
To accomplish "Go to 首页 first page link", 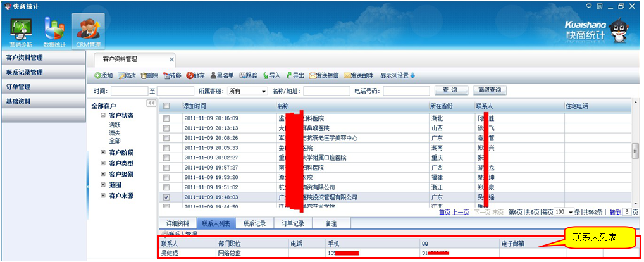I will [x=445, y=212].
